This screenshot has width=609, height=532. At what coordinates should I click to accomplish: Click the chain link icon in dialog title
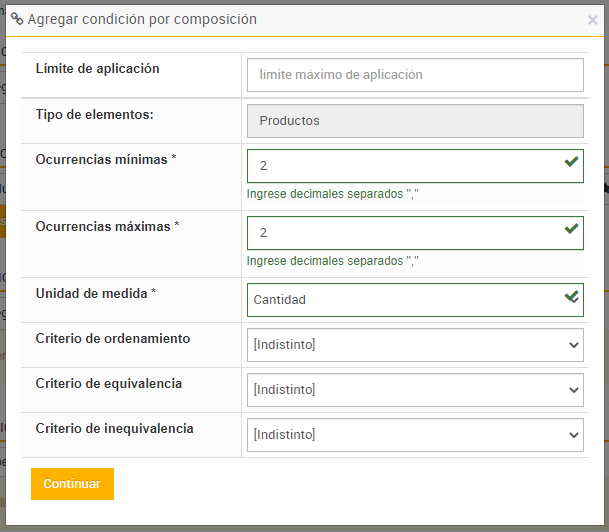pos(17,19)
